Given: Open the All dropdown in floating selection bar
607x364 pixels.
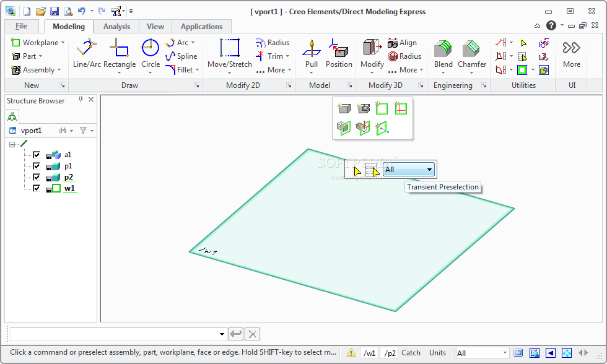Looking at the screenshot, I should pos(429,170).
